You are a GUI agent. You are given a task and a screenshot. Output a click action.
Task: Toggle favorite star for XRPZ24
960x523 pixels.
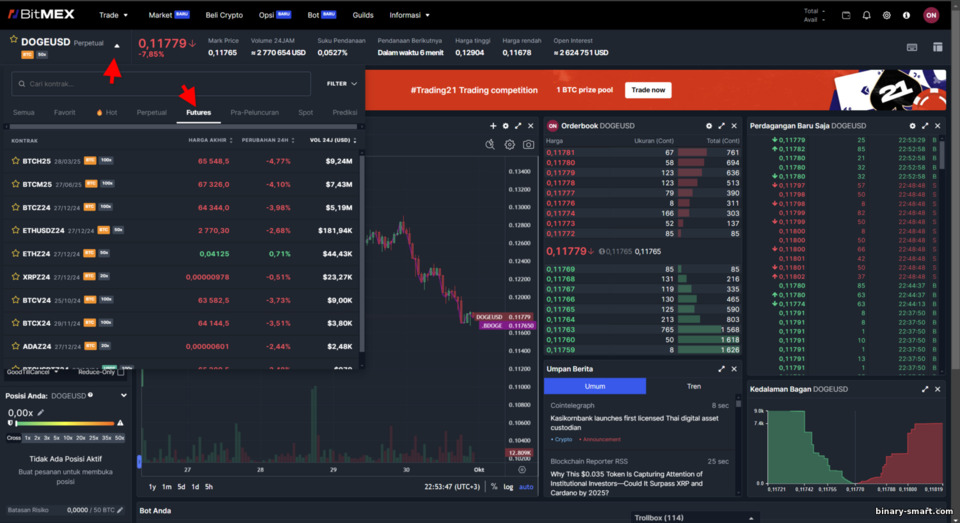[15, 276]
